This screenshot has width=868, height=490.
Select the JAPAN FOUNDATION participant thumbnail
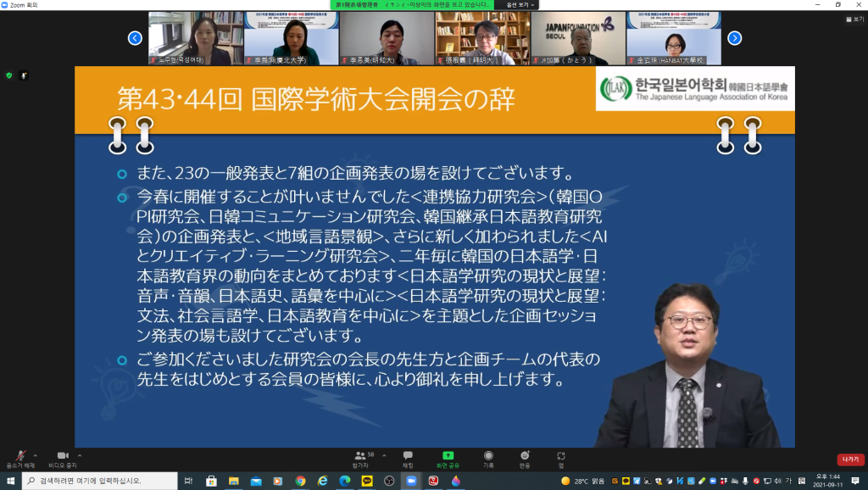578,38
